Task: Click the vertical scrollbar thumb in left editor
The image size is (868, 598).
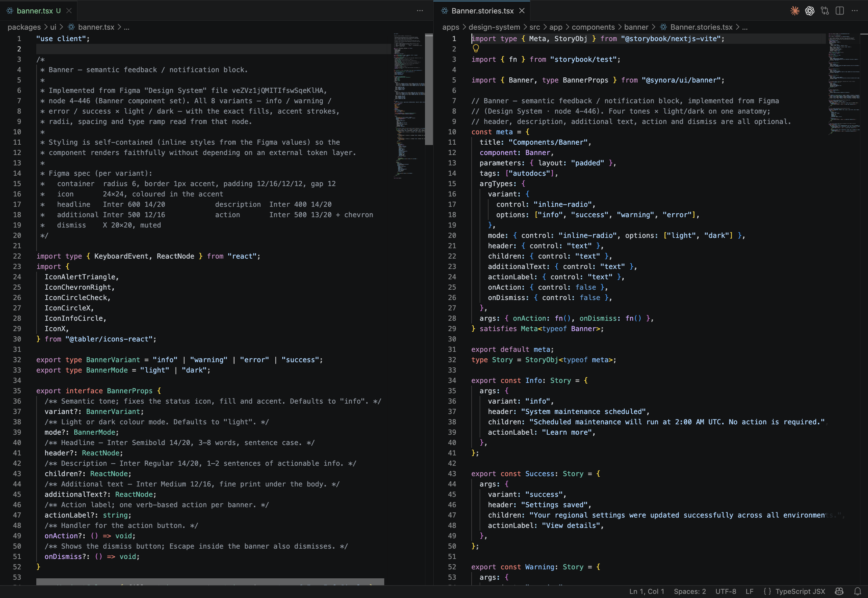Action: pyautogui.click(x=429, y=89)
